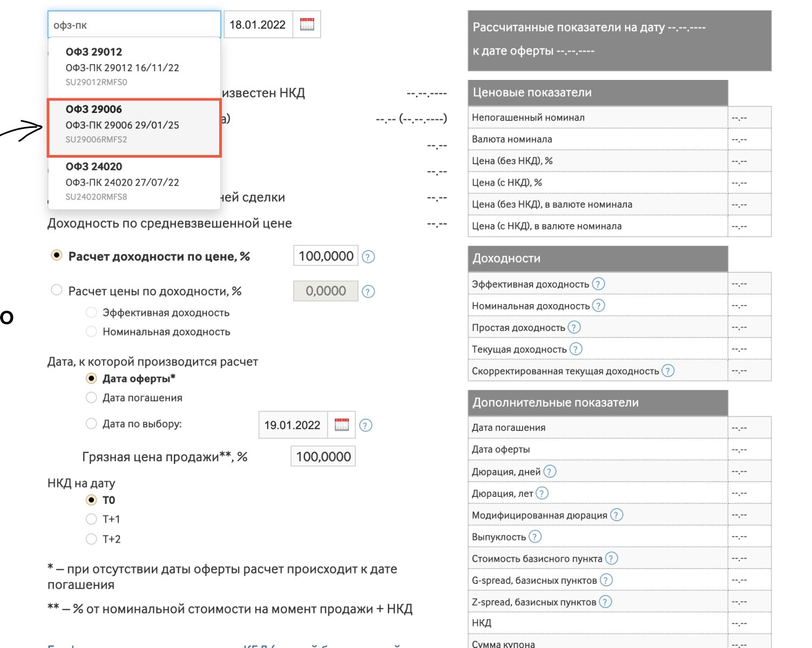
Task: Show help for Дюрация, дней
Action: [550, 471]
